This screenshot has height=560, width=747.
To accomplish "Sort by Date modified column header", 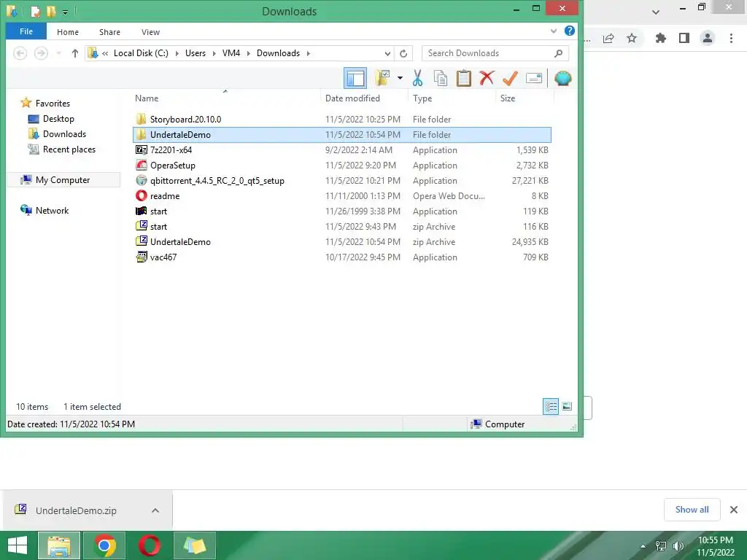I will [x=352, y=98].
